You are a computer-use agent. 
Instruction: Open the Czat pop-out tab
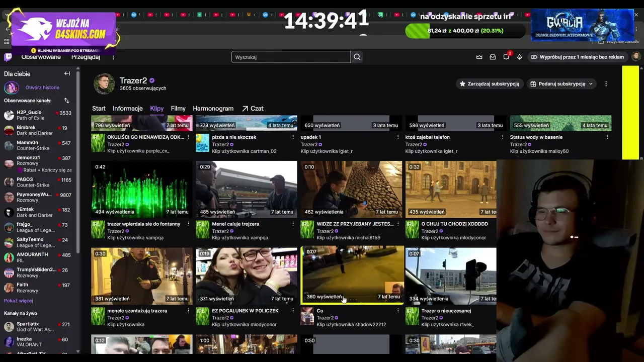point(253,109)
